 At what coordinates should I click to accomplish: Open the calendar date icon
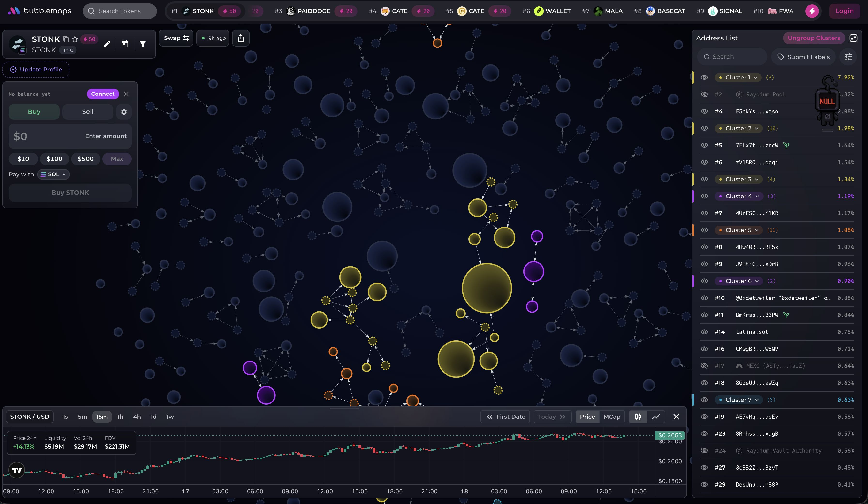click(x=125, y=44)
